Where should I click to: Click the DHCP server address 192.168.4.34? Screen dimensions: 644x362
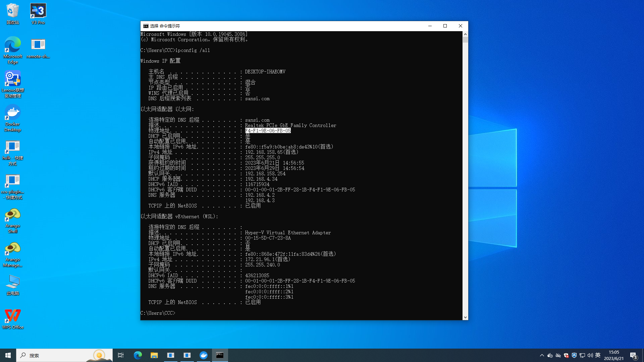tap(261, 179)
